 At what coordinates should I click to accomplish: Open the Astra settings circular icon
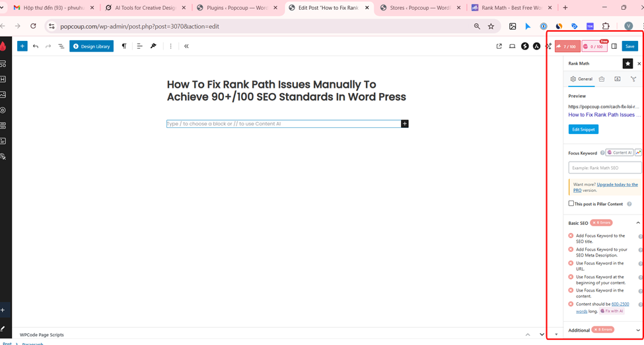(x=537, y=46)
